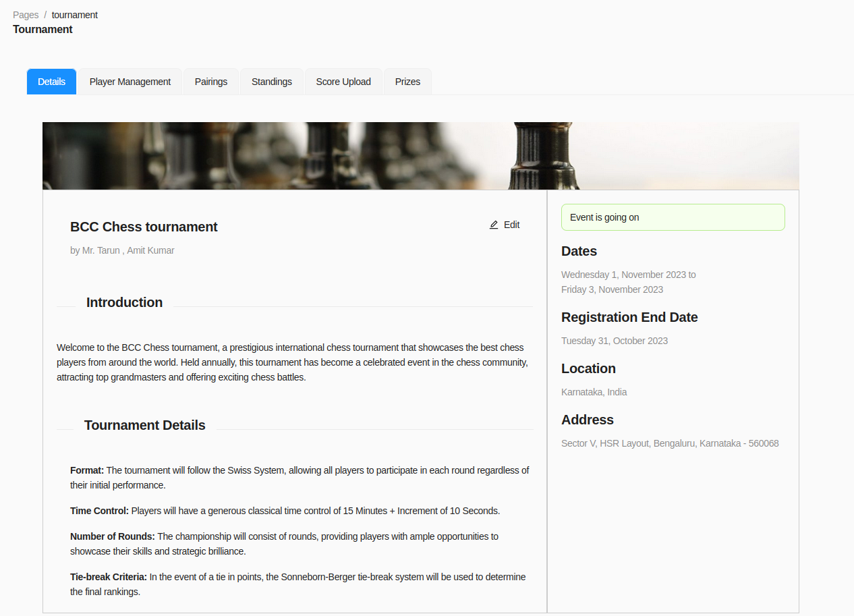Go to the Pairings tab
The height and width of the screenshot is (616, 854).
tap(211, 82)
